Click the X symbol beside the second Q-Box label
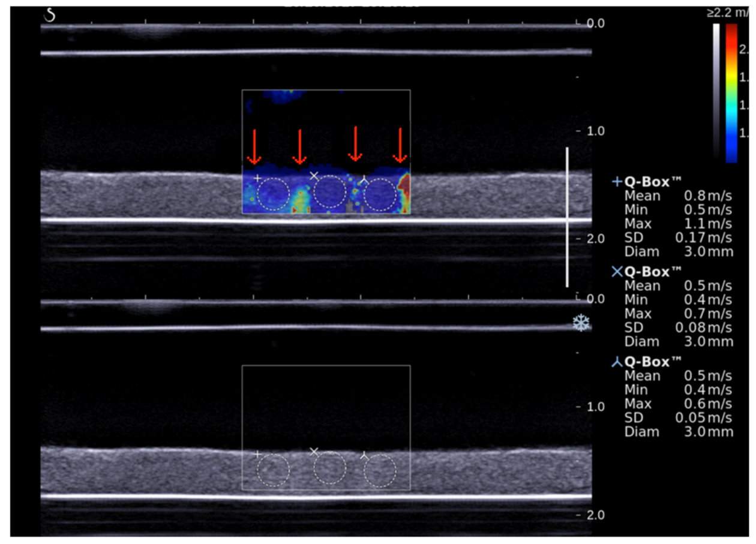Viewport: 756px width, 544px height. (617, 272)
